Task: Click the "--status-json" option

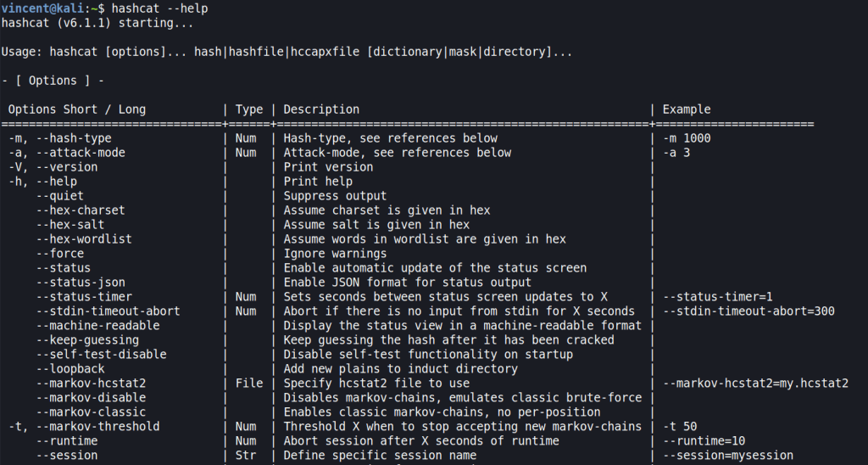Action: 81,283
